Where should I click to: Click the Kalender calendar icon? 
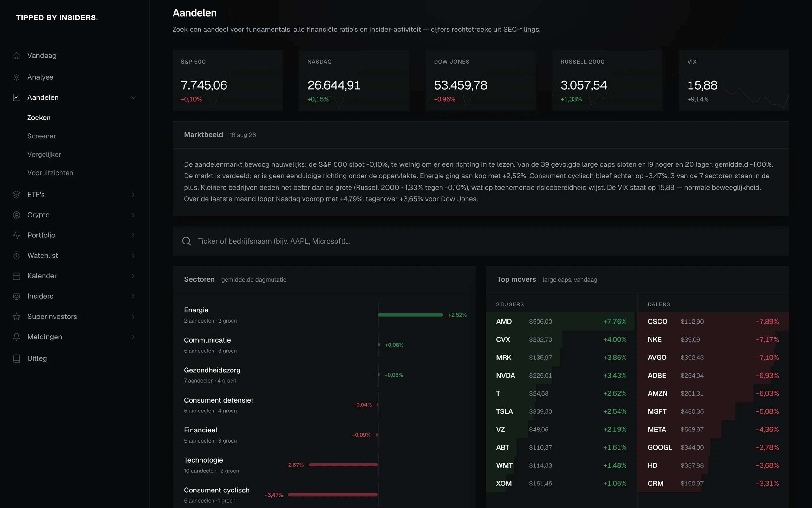(x=16, y=276)
